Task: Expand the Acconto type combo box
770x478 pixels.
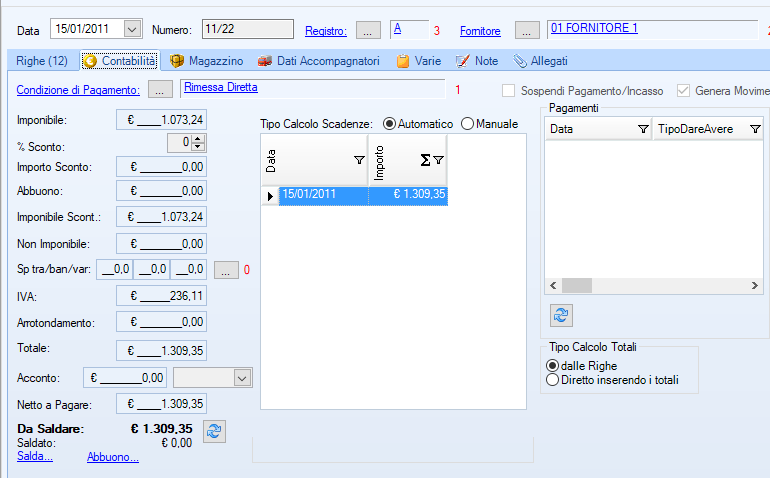Action: click(242, 377)
